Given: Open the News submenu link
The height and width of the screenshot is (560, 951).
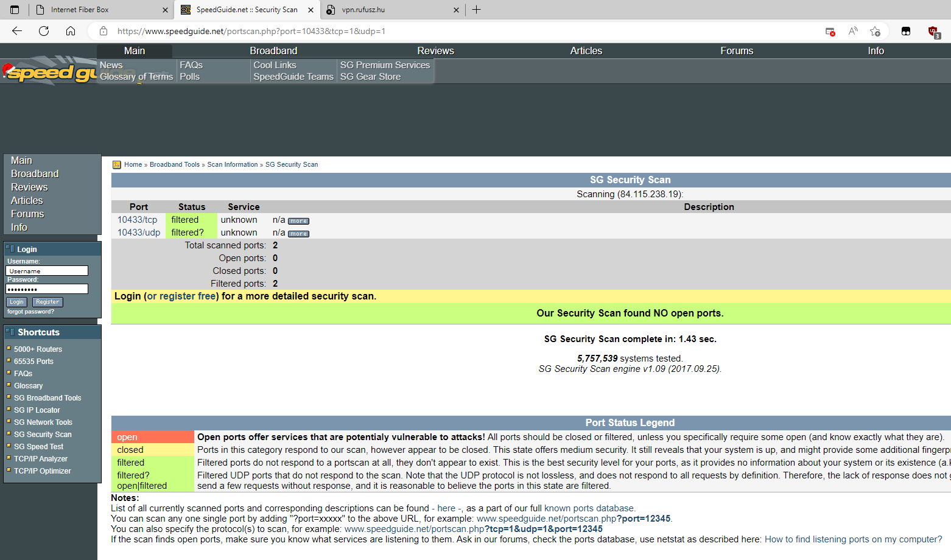Looking at the screenshot, I should (111, 65).
